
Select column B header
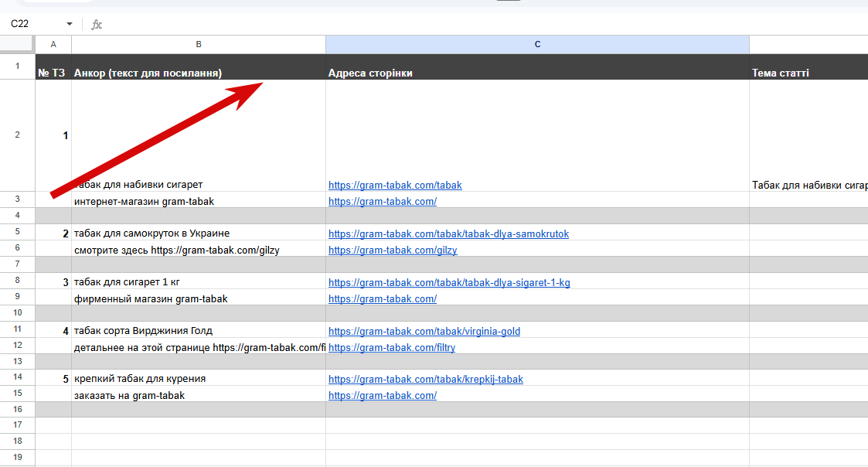click(199, 44)
